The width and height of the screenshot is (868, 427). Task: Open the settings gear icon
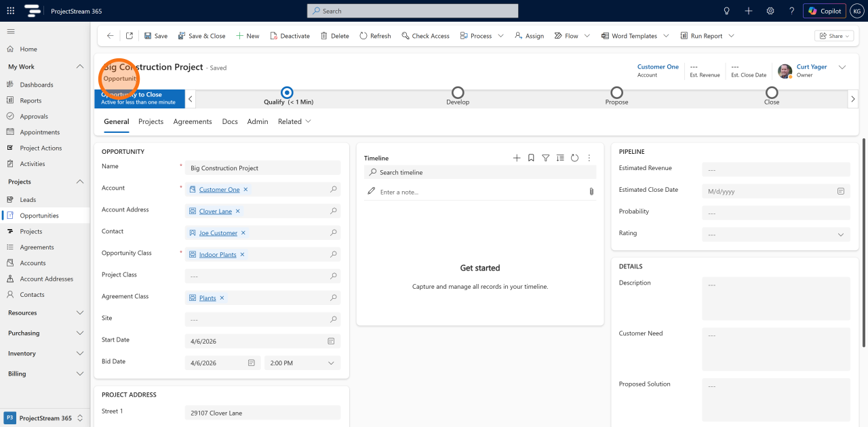point(770,11)
